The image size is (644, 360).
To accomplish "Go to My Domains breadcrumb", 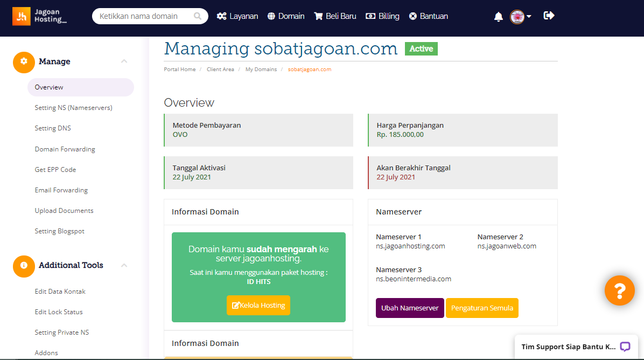I will 261,70.
